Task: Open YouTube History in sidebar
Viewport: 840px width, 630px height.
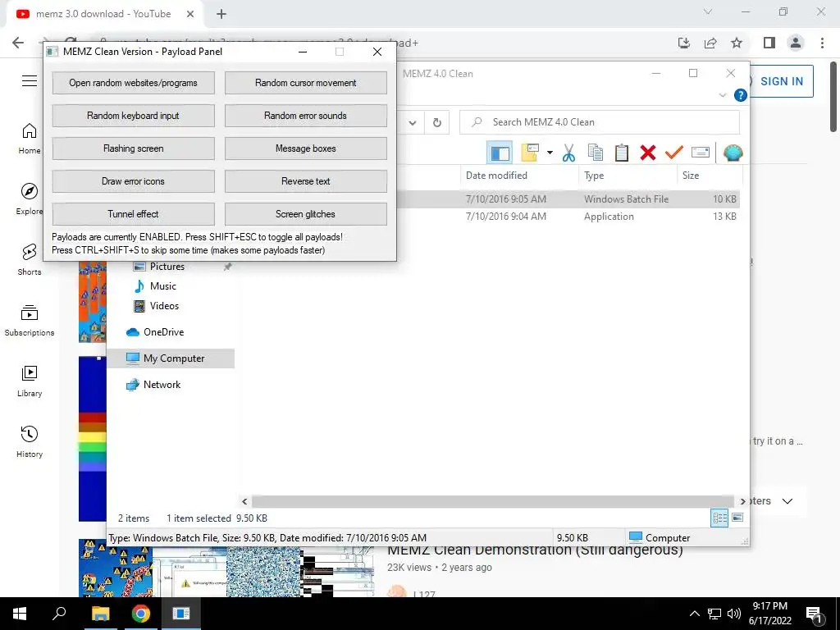Action: (30, 441)
